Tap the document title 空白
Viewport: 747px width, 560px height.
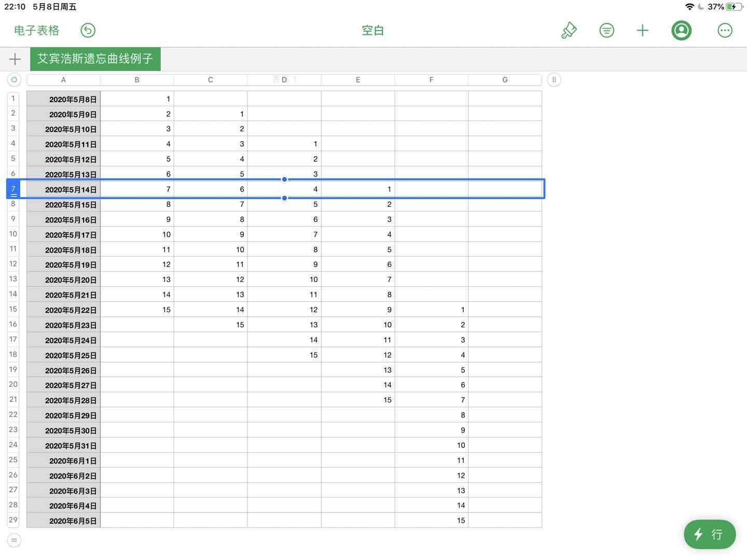373,31
